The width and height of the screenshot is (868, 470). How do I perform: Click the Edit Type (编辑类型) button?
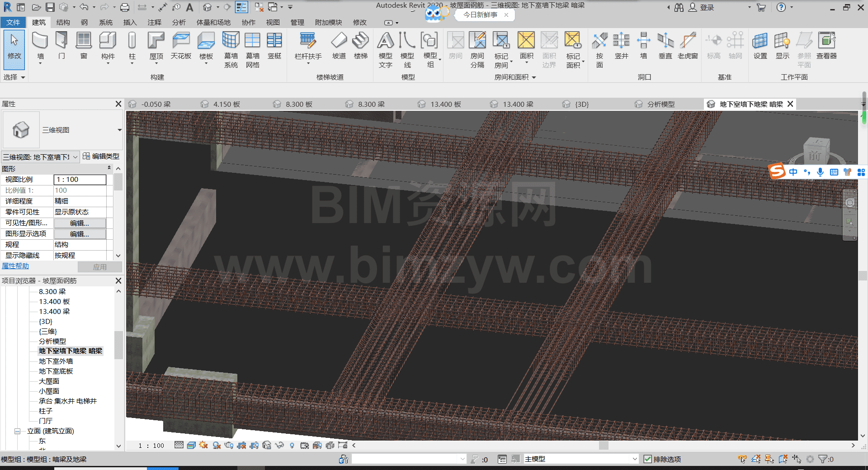[101, 157]
